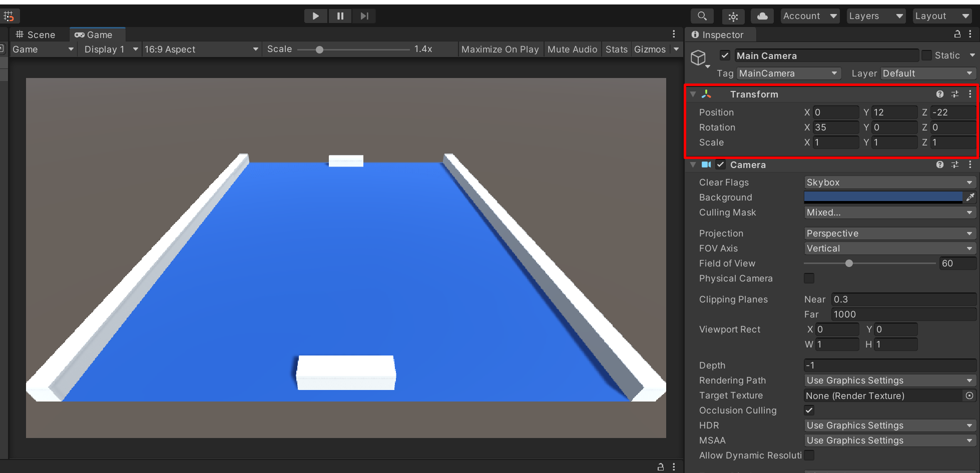
Task: Click Target Texture object picker circle
Action: (969, 395)
